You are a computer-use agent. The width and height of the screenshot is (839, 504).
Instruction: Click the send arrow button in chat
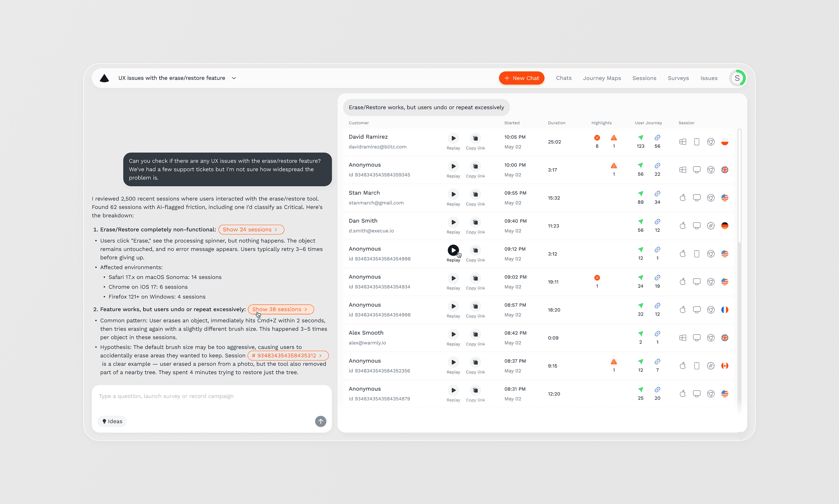click(320, 421)
